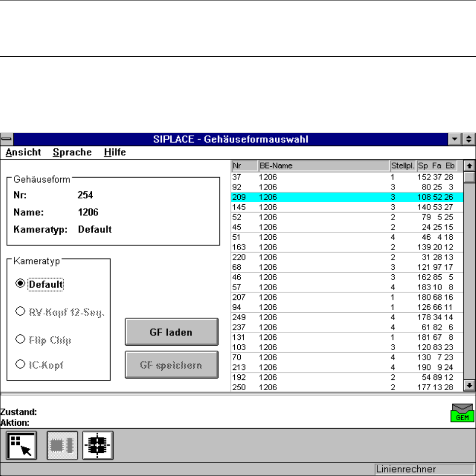This screenshot has width=476, height=476.
Task: Click the Stellpl. column header
Action: pyautogui.click(x=403, y=166)
